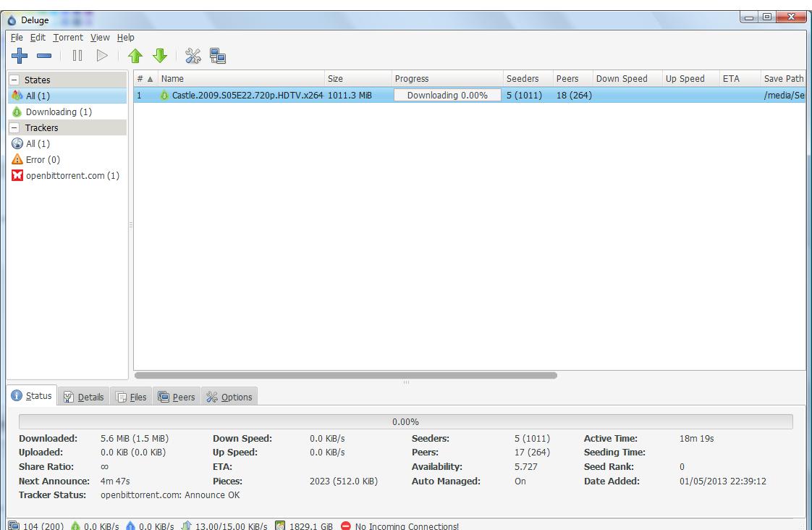Click the Castle torrent's green status icon
Screen dimensions: 812x530
[164, 96]
